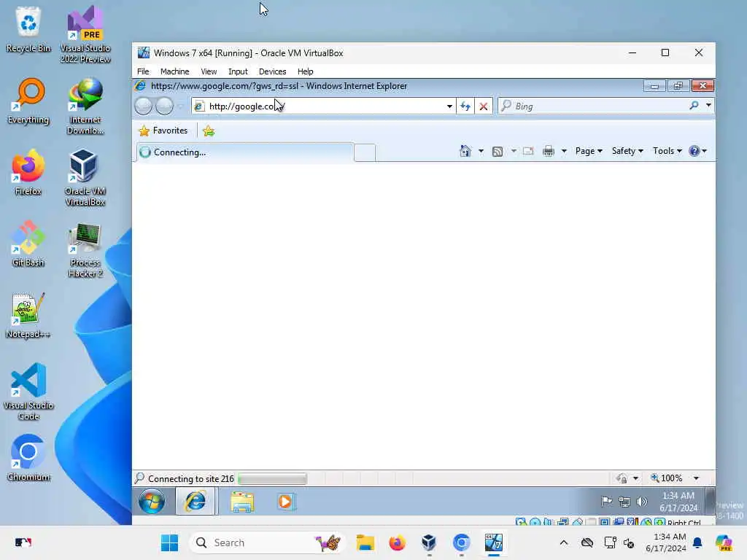This screenshot has height=560, width=747.
Task: Click the IE Help question mark icon
Action: (x=694, y=151)
